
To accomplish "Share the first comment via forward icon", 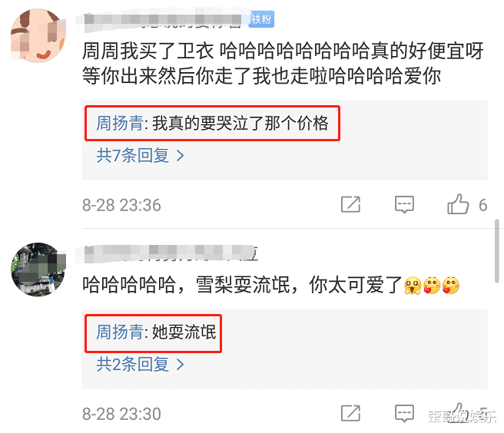I will point(350,204).
